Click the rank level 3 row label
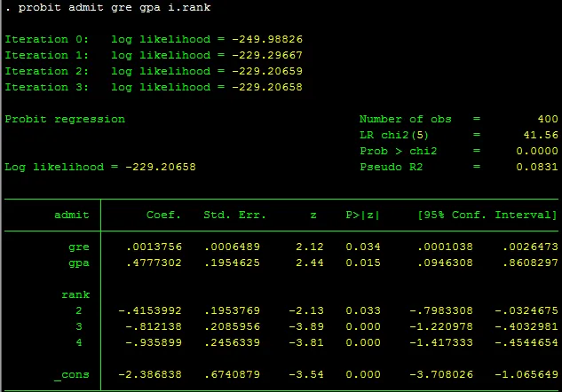The height and width of the screenshot is (392, 562). click(79, 326)
